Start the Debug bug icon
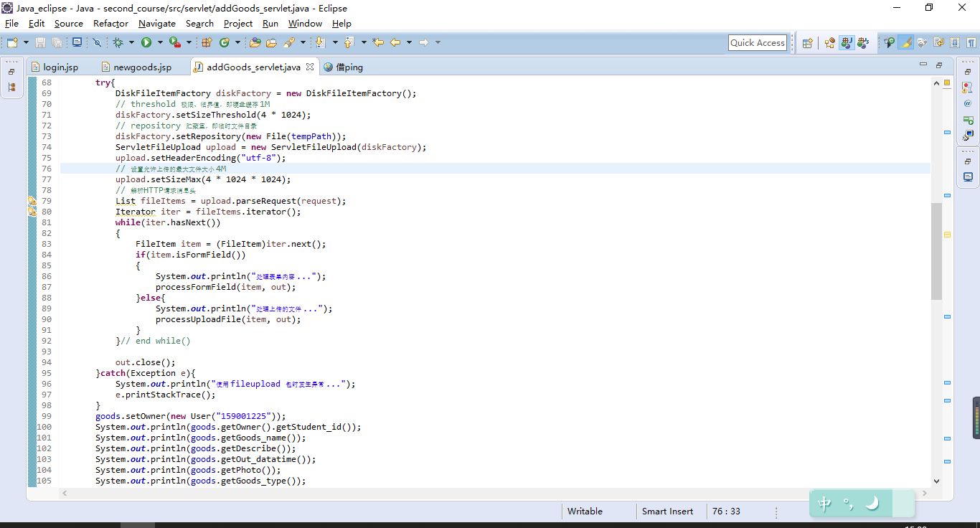Screen dimensions: 980x528 pos(118,42)
